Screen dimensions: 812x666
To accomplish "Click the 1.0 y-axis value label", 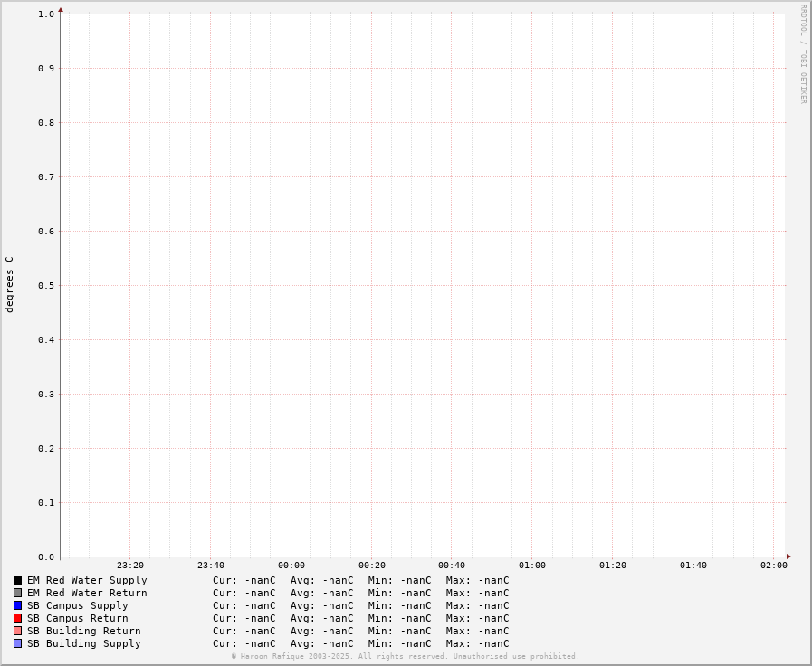I will click(x=46, y=14).
